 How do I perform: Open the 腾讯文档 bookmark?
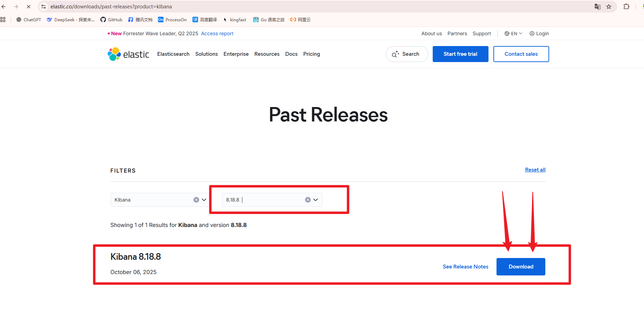click(140, 20)
